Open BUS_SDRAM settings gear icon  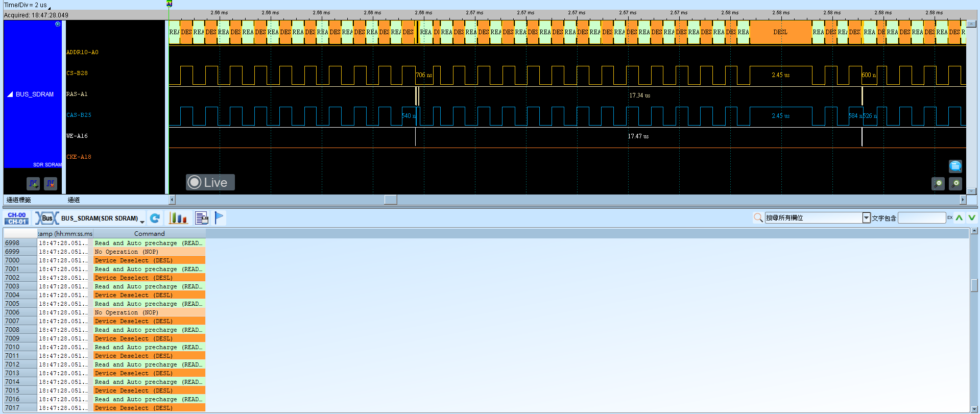[58, 24]
